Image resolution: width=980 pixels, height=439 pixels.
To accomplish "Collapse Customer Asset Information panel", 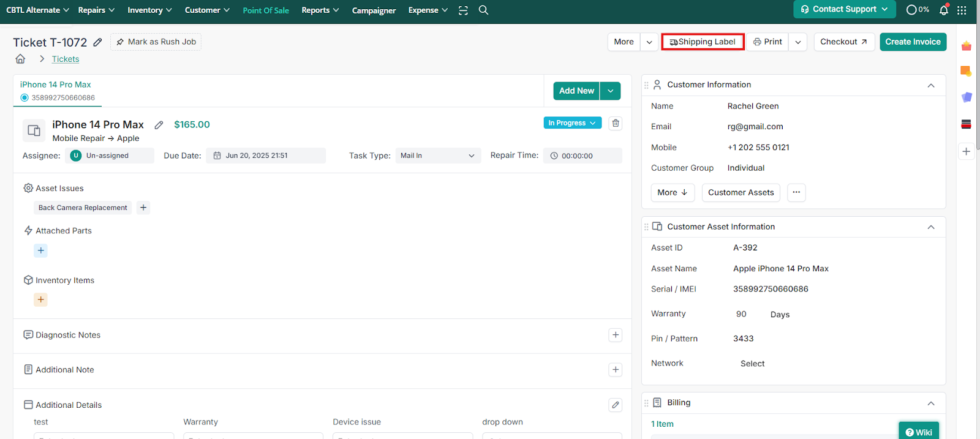I will pyautogui.click(x=931, y=227).
